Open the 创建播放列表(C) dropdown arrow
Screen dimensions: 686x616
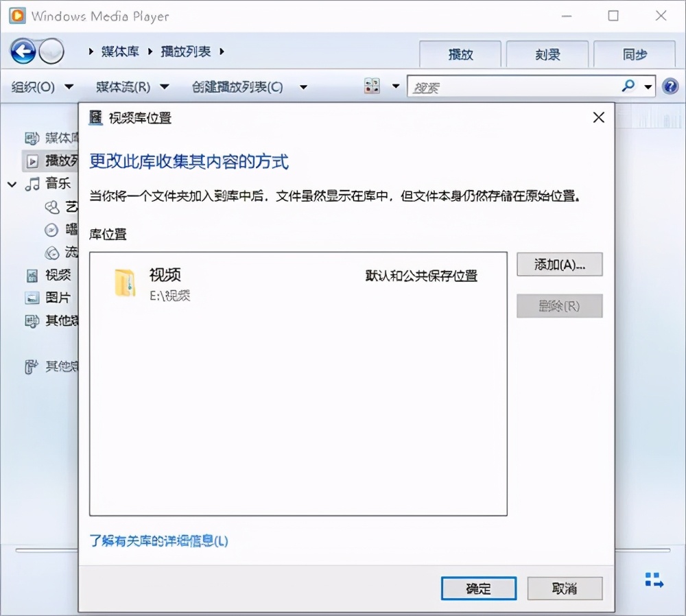[x=304, y=87]
